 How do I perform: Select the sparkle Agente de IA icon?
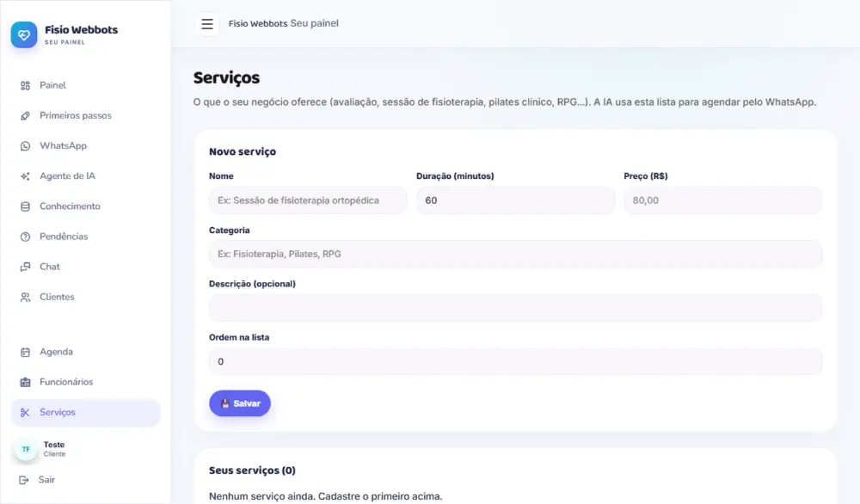[25, 176]
